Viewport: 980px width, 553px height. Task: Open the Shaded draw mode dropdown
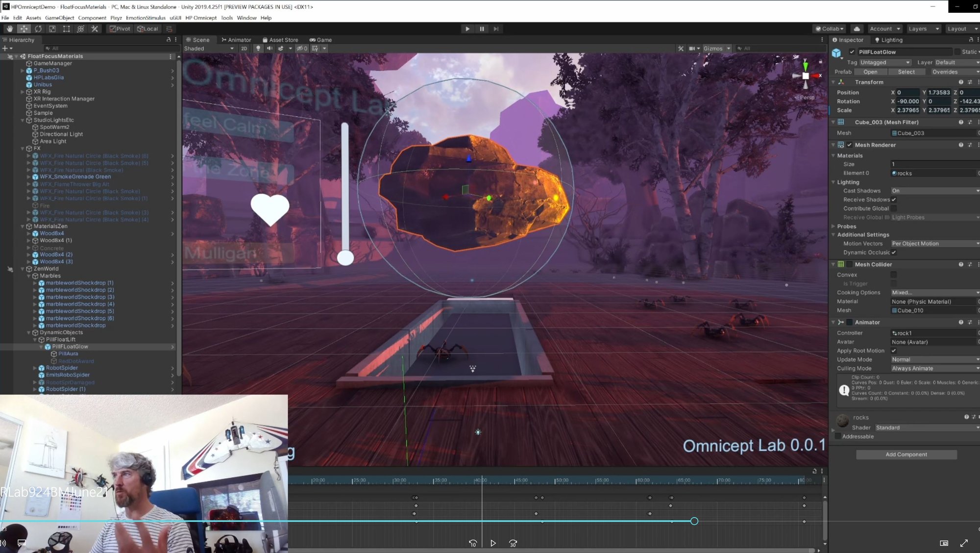pos(209,49)
